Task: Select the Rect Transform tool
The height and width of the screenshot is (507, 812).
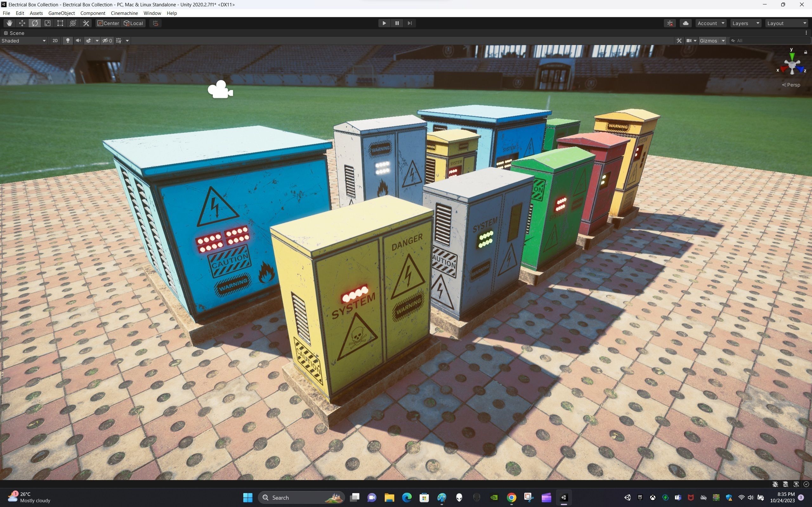Action: pyautogui.click(x=60, y=23)
